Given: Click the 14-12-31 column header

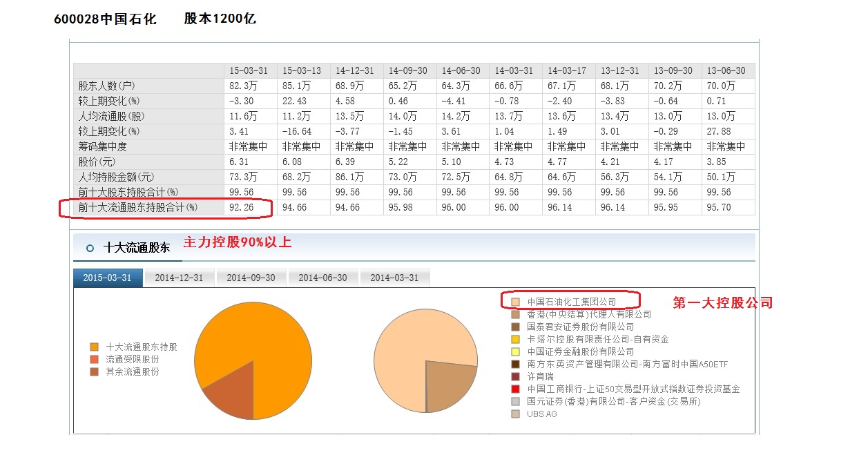Looking at the screenshot, I should (x=357, y=70).
